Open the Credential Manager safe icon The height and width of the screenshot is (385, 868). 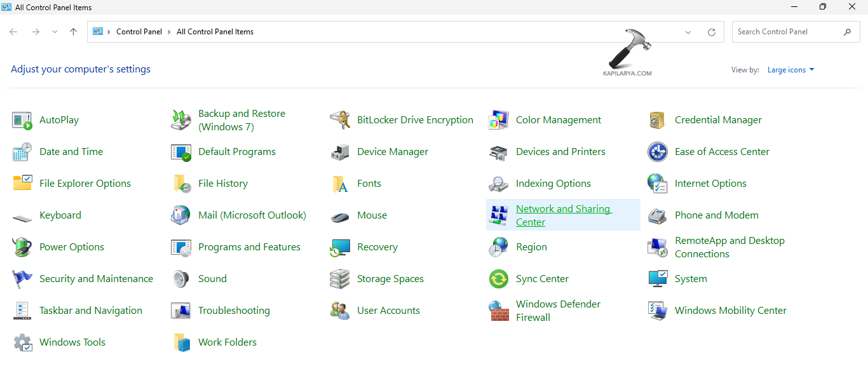pyautogui.click(x=657, y=120)
